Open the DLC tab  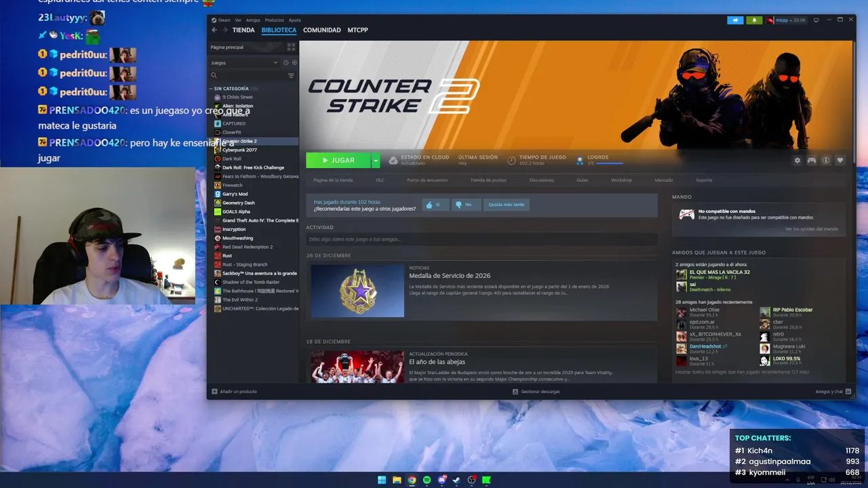[380, 180]
